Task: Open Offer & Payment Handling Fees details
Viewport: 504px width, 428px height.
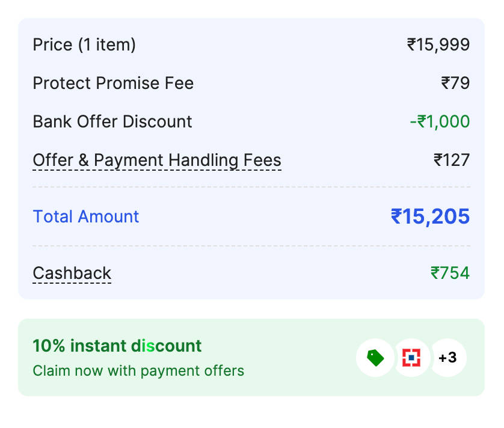Action: pos(157,160)
